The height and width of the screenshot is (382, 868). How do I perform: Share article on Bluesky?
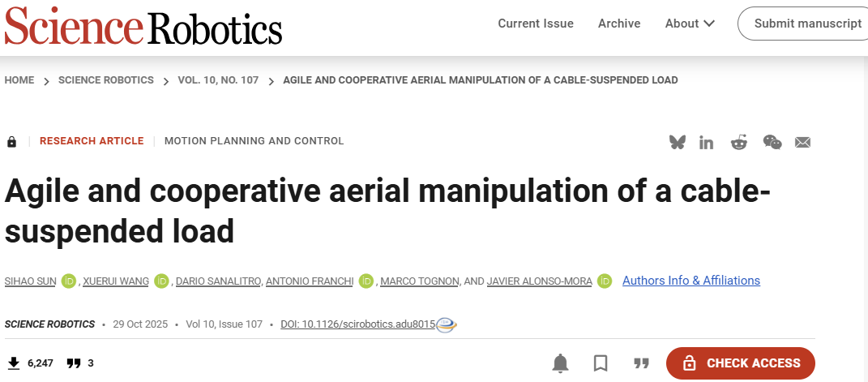click(x=678, y=142)
